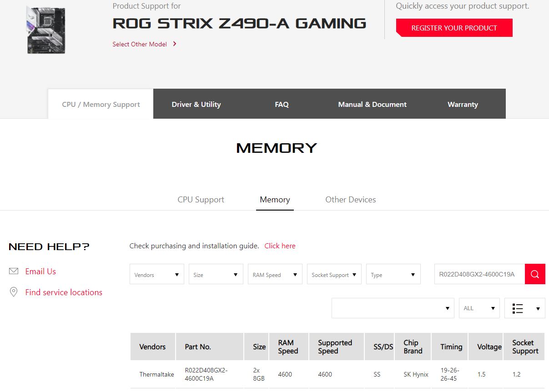549x392 pixels.
Task: Open the Email Us link
Action: pos(40,271)
